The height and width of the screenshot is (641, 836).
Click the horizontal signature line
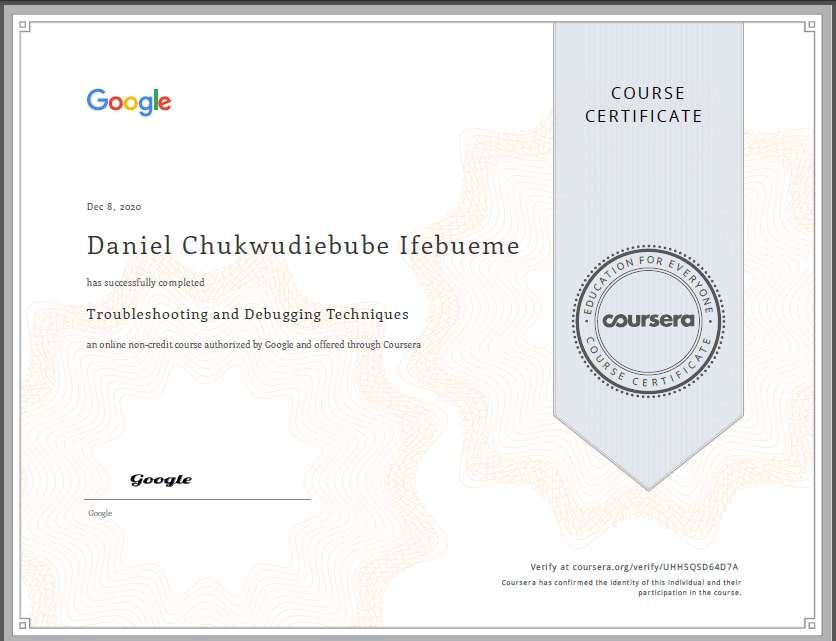pos(199,499)
